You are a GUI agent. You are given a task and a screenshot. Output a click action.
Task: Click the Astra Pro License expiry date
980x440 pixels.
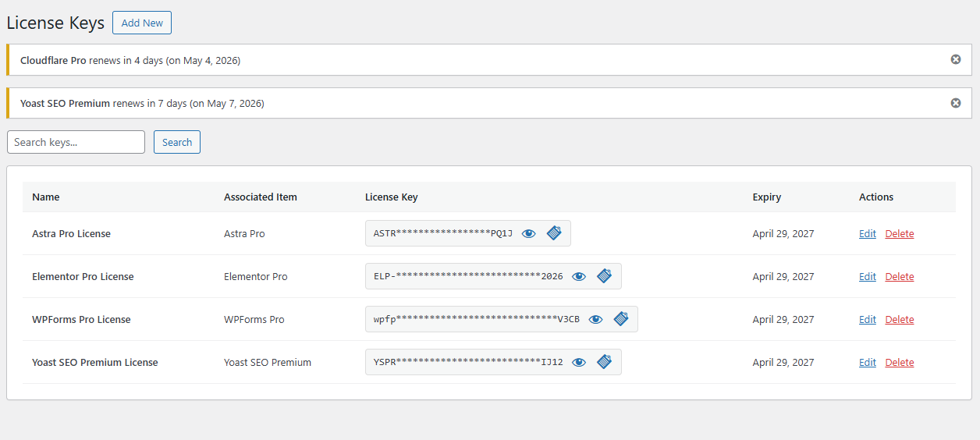(783, 233)
